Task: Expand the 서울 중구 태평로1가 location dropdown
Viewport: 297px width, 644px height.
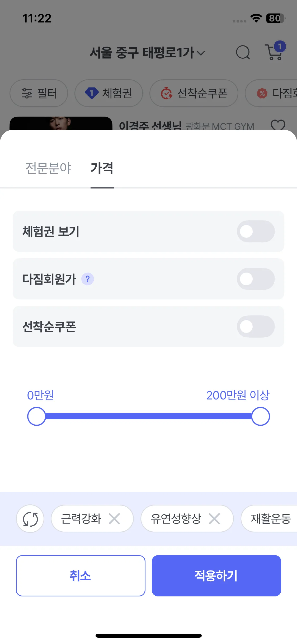Action: click(x=147, y=53)
